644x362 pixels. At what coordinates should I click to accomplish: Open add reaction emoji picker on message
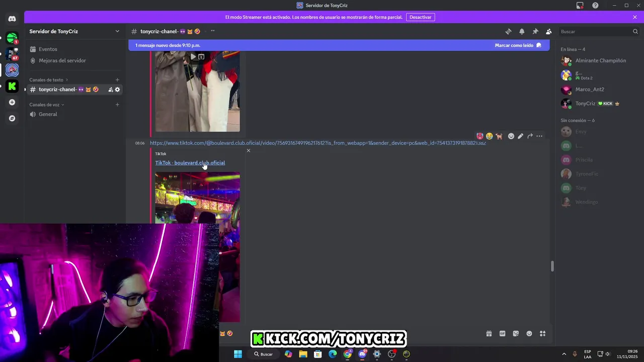[511, 136]
